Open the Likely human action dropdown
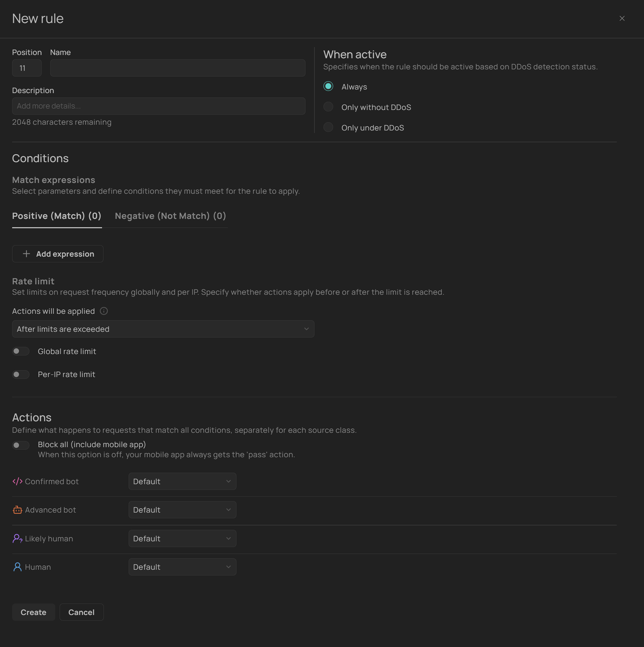Screen dimensions: 644x647 182,539
